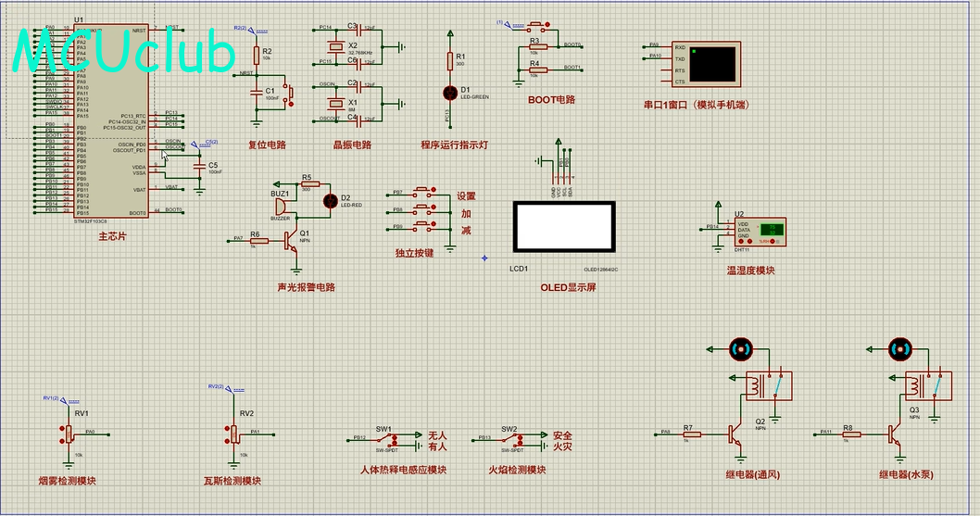Screen dimensions: 980x516
Task: Select the OLED display LCD1
Action: coord(564,226)
